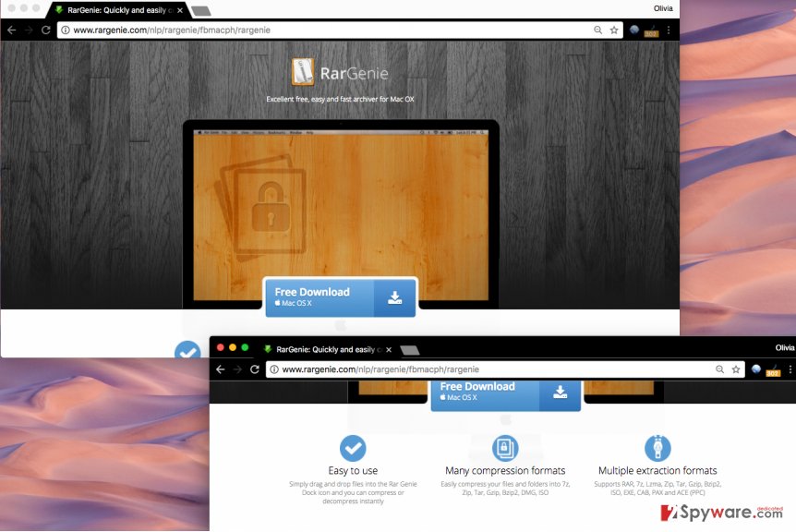Close the front window with the red button
Image resolution: width=796 pixels, height=532 pixels.
pyautogui.click(x=221, y=347)
